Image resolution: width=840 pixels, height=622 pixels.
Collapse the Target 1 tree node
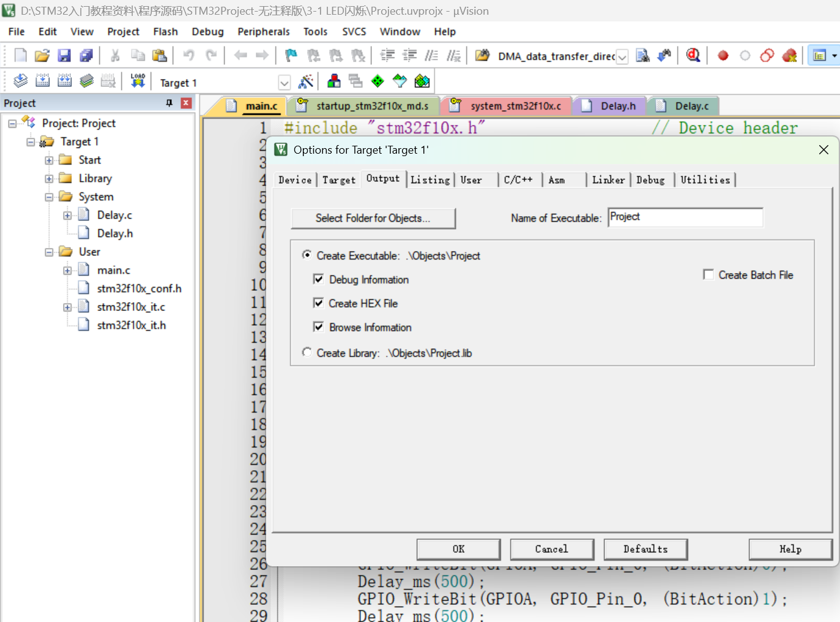(31, 142)
